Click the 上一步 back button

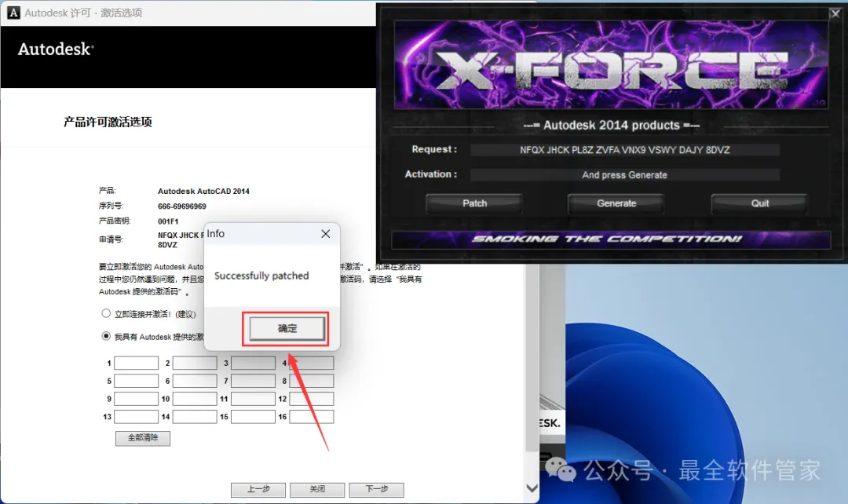point(258,489)
